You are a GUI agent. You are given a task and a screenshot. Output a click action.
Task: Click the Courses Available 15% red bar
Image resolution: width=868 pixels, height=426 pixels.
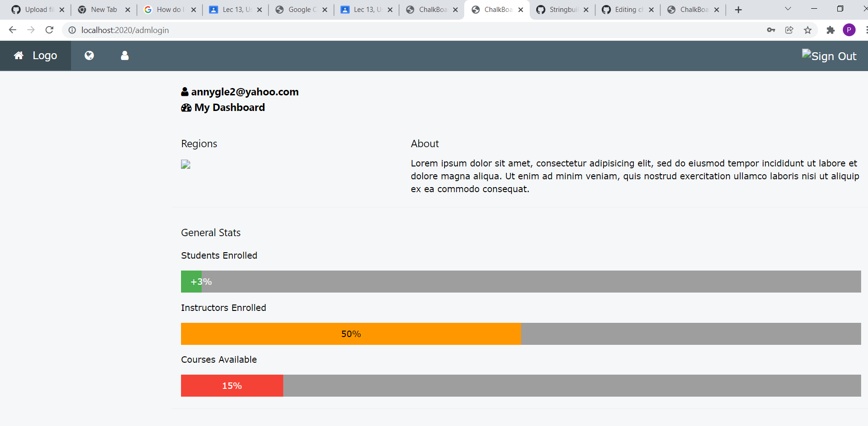[x=232, y=386]
